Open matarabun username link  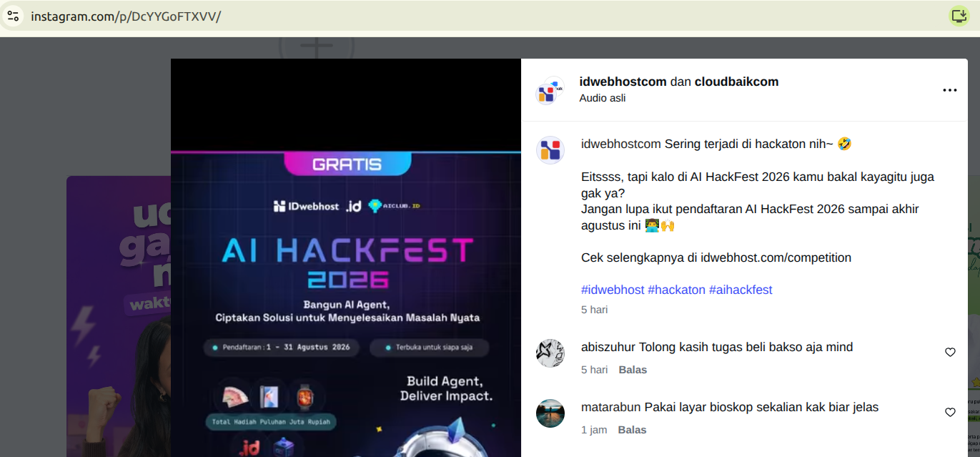(x=611, y=407)
